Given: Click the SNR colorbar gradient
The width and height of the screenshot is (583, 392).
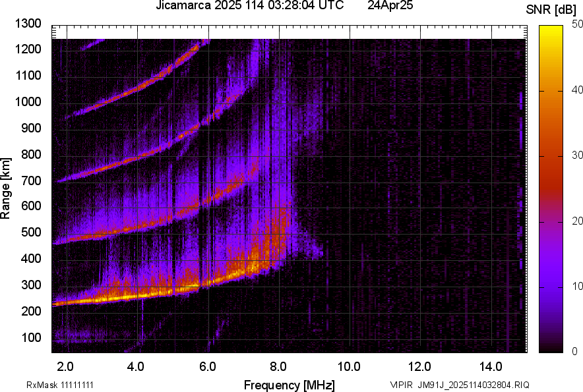Looking at the screenshot, I should click(x=551, y=189).
